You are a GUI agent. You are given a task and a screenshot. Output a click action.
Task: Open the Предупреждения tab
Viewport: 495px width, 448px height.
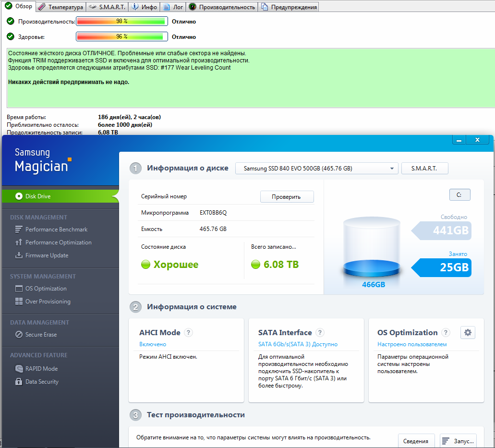pyautogui.click(x=289, y=7)
